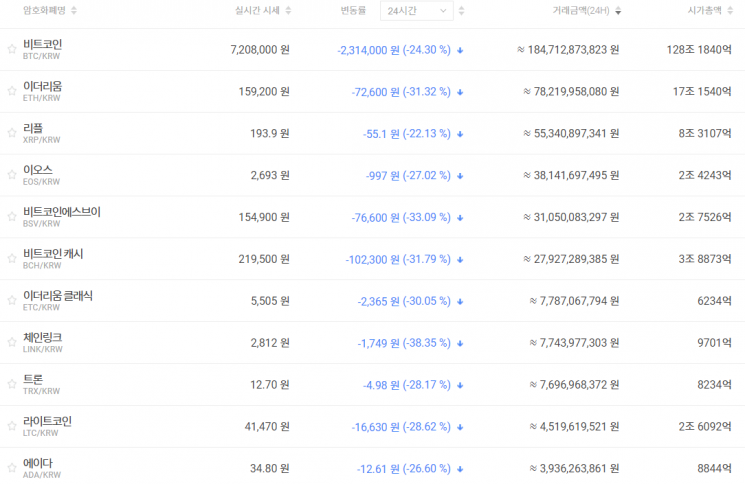745x484 pixels.
Task: Select market cap 128조 1840억
Action: (x=699, y=49)
